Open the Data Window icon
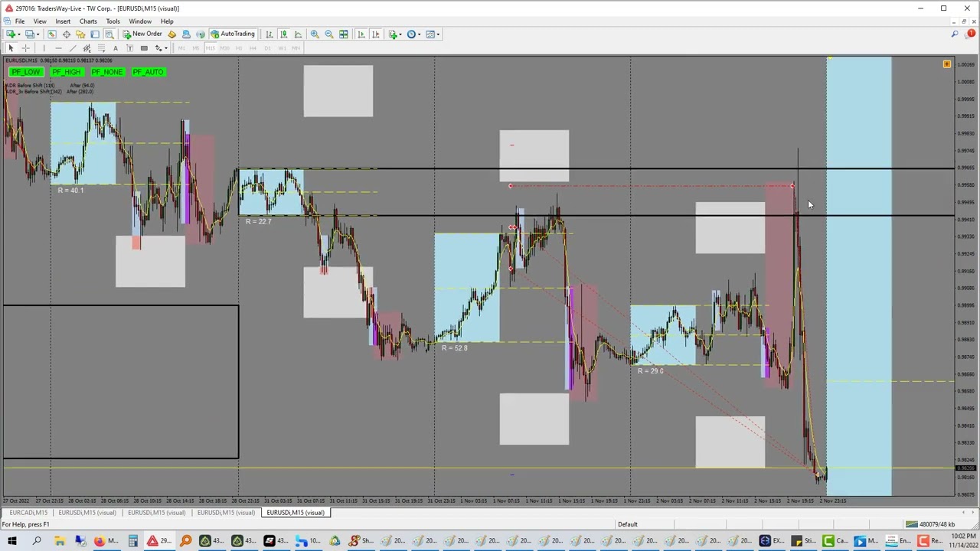 67,34
